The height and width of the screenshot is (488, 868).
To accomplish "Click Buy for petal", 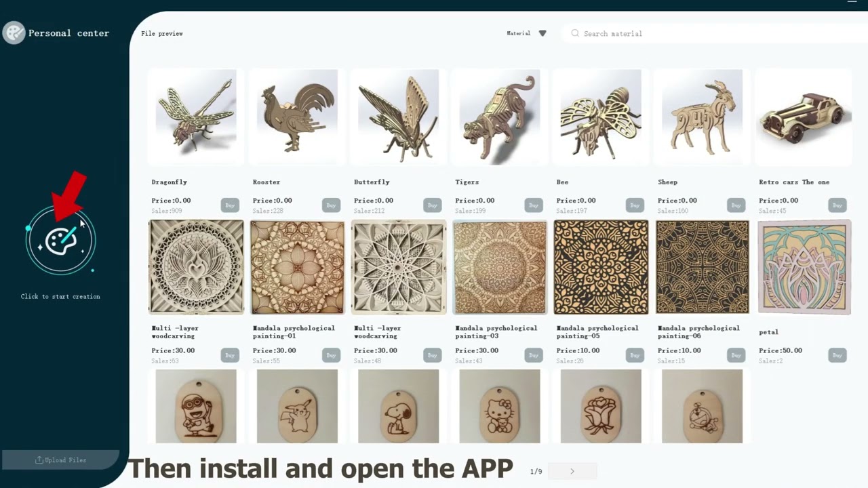I will click(x=837, y=355).
